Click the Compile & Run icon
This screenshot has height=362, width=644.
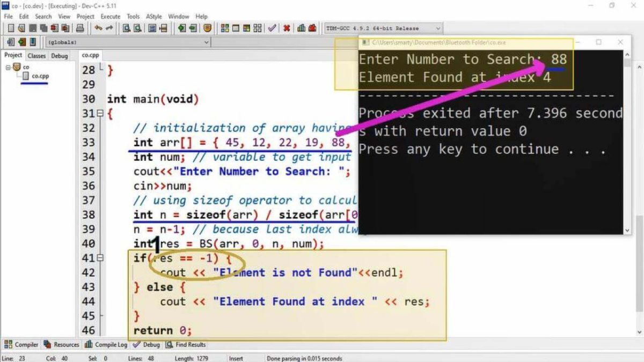[x=247, y=28]
